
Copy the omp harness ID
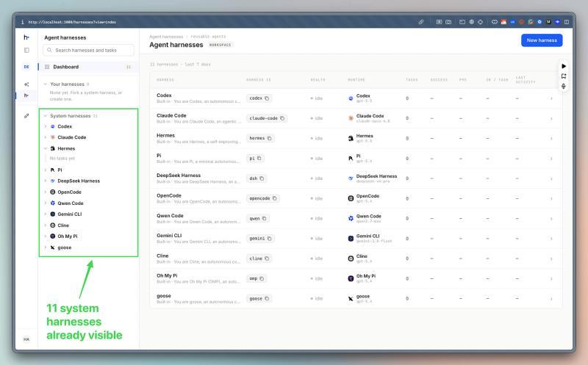tap(262, 278)
